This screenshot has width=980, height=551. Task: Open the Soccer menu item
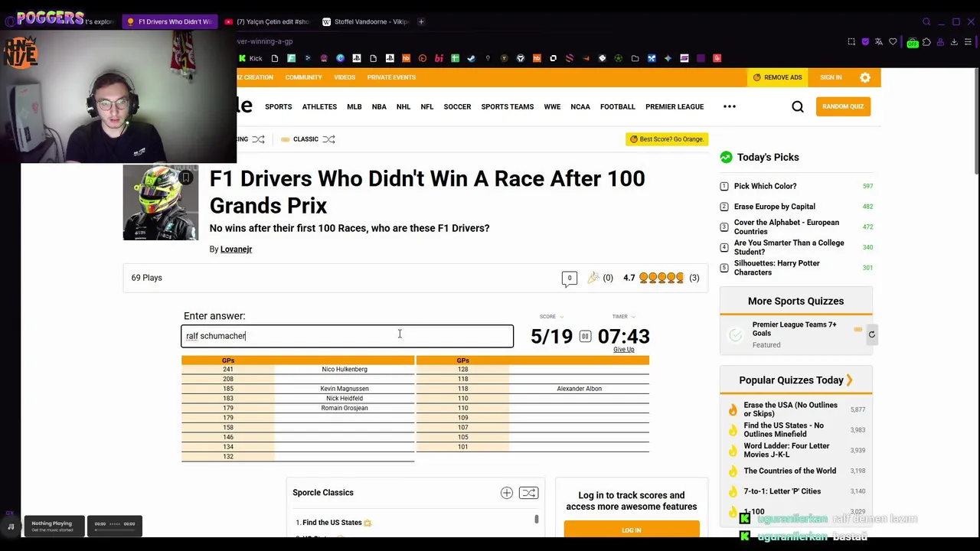(457, 106)
